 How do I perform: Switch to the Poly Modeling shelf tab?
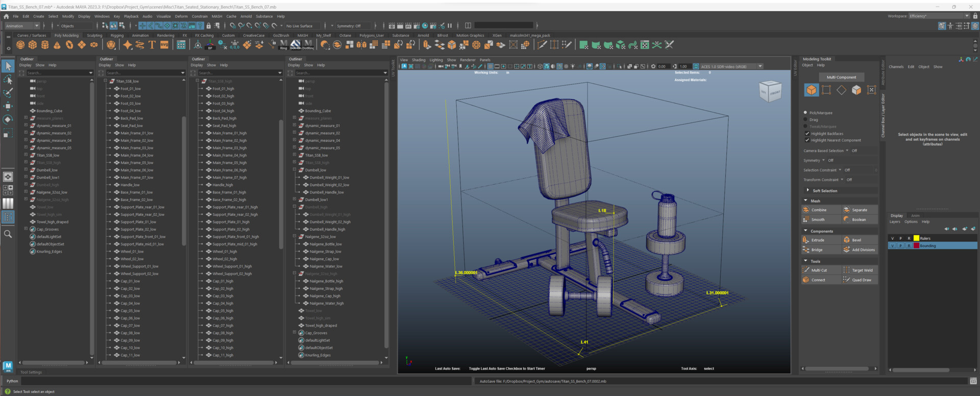[66, 36]
